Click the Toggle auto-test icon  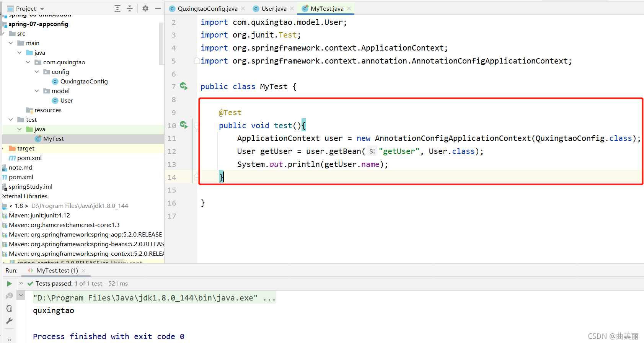9,308
